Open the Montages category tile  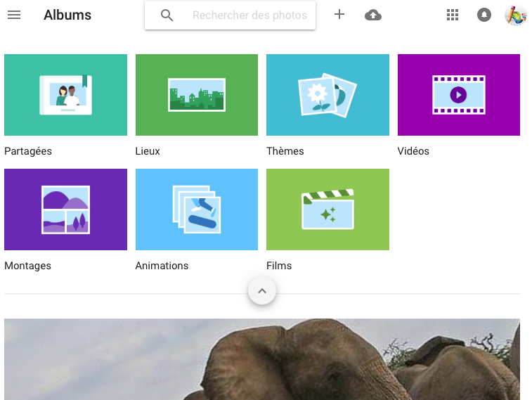[x=65, y=209]
